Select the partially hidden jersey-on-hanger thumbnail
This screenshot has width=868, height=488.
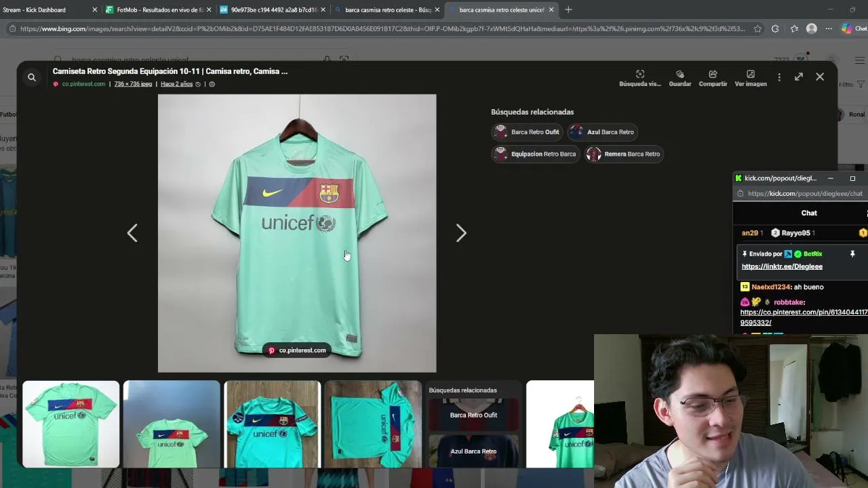click(x=560, y=424)
